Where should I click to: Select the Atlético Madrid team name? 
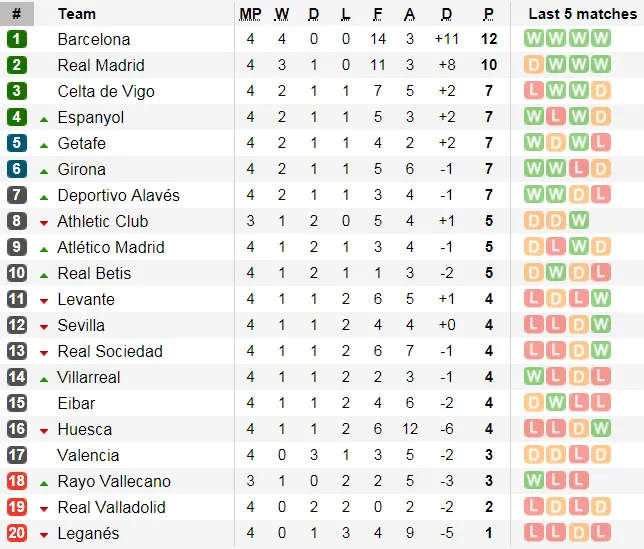(111, 247)
